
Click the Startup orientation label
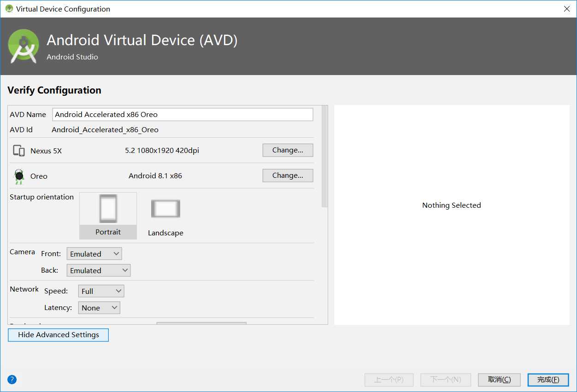pyautogui.click(x=42, y=197)
